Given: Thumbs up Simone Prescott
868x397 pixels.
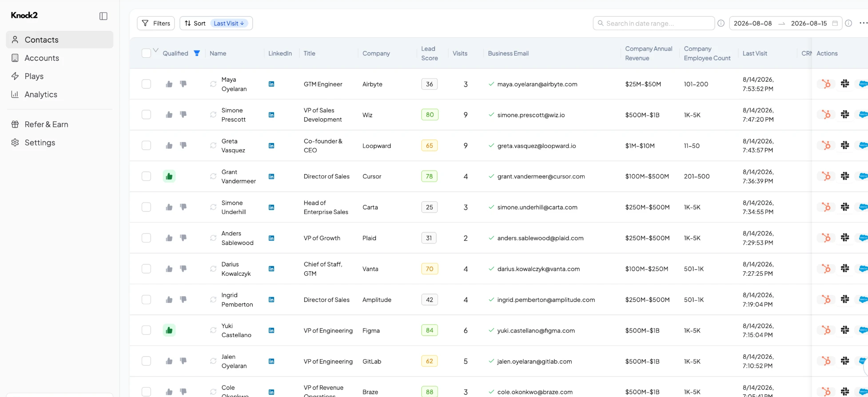Looking at the screenshot, I should (x=169, y=115).
